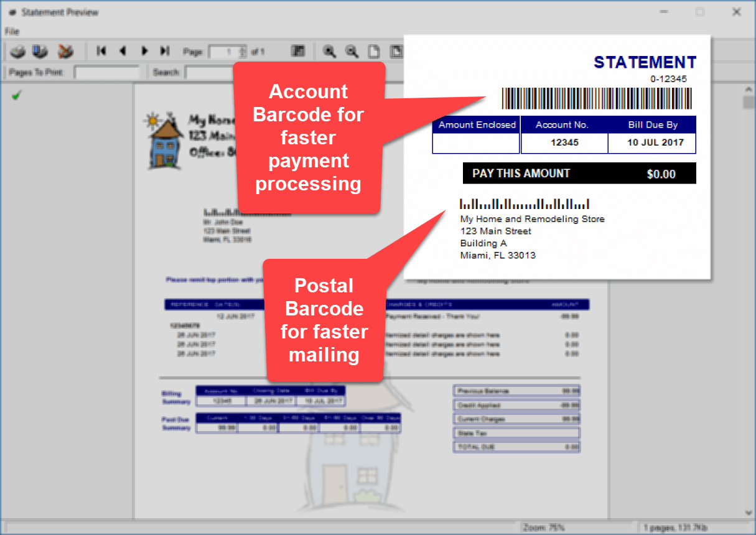
Task: Click the 'Past Due Summary' label
Action: coord(175,424)
